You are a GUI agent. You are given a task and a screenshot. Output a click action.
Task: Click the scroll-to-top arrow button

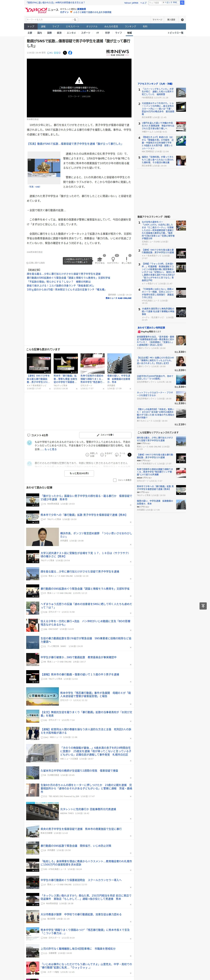[203, 606]
